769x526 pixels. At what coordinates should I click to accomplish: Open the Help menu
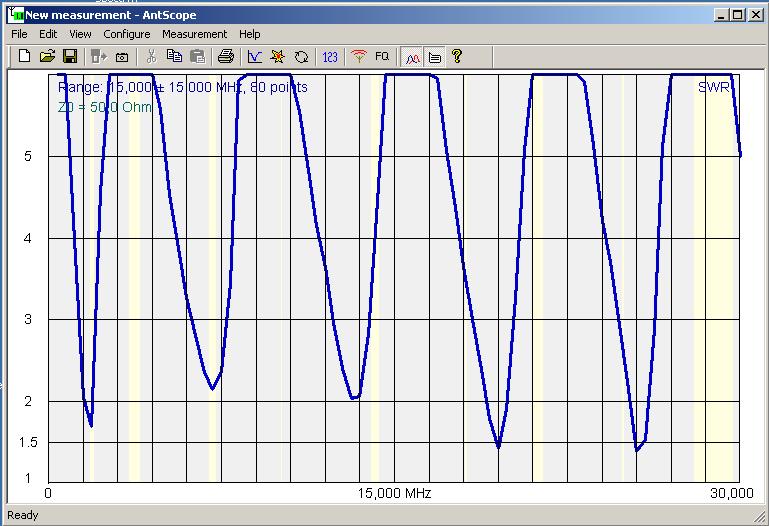[x=250, y=34]
